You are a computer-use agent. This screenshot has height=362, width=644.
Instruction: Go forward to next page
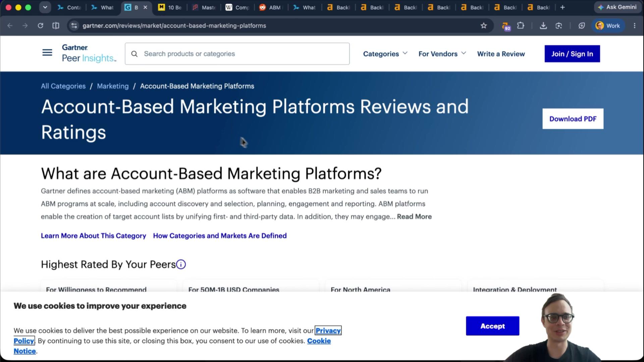(x=25, y=25)
